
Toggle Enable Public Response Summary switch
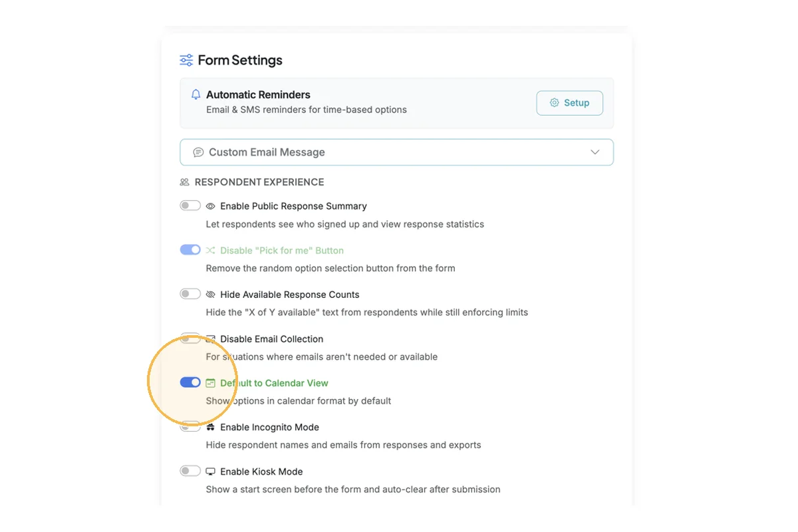(x=190, y=205)
